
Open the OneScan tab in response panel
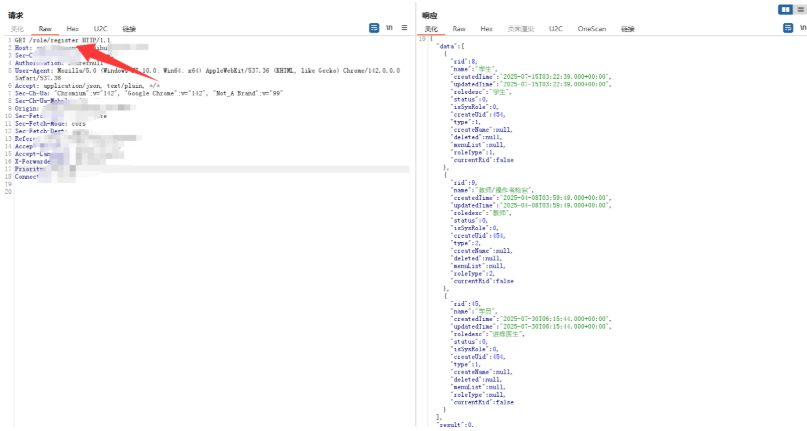[x=592, y=29]
